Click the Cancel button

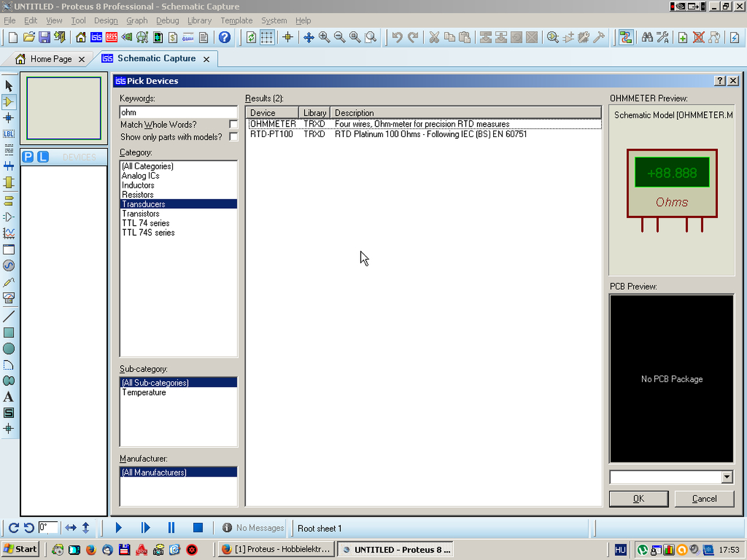pyautogui.click(x=704, y=499)
